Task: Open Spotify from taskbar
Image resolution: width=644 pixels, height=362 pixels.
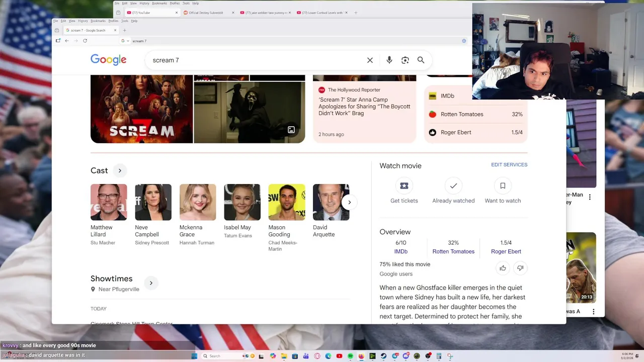Action: [x=351, y=356]
